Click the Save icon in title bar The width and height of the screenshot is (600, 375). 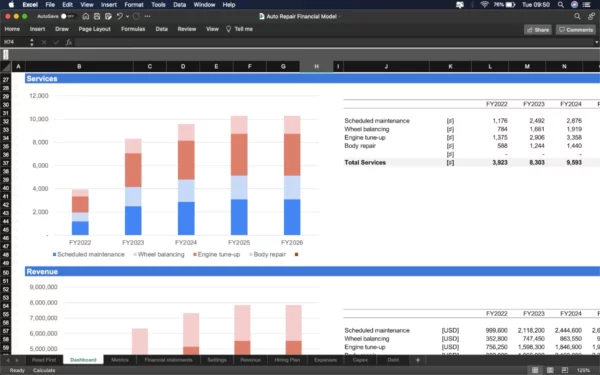(x=97, y=16)
